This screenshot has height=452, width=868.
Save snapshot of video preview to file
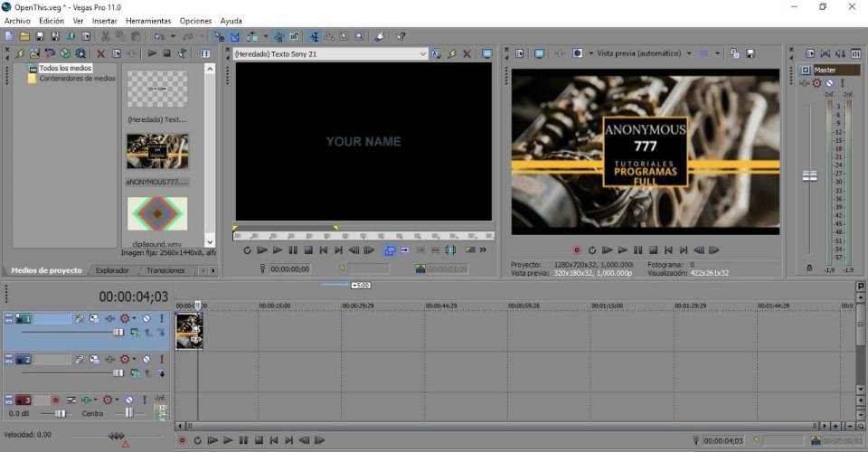click(750, 53)
